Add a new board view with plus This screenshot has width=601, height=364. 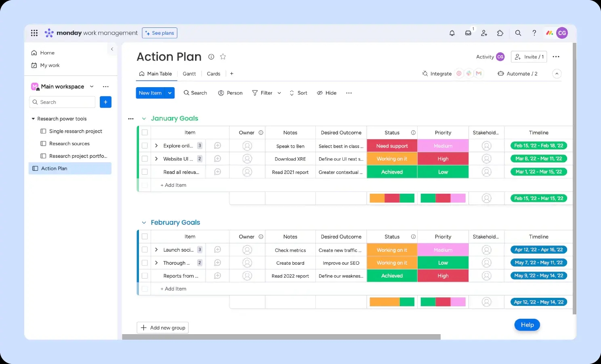click(231, 74)
